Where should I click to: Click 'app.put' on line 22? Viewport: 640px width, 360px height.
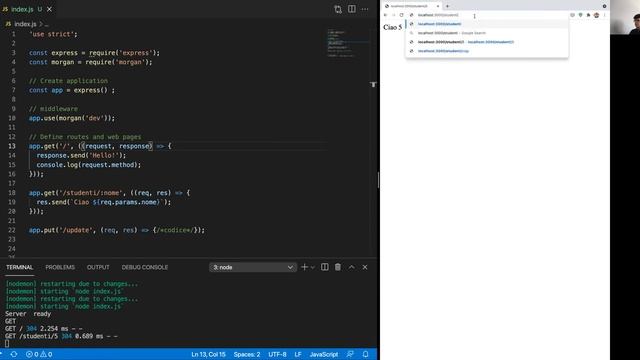click(x=42, y=230)
